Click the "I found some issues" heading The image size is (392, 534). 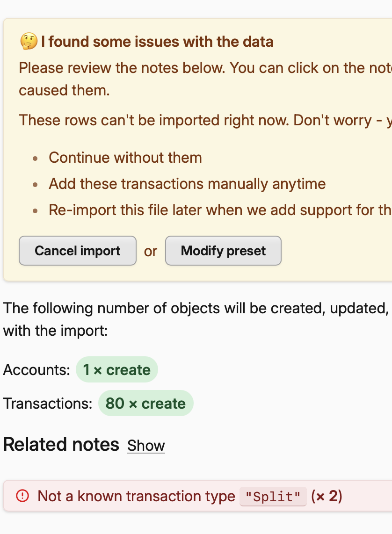[157, 42]
